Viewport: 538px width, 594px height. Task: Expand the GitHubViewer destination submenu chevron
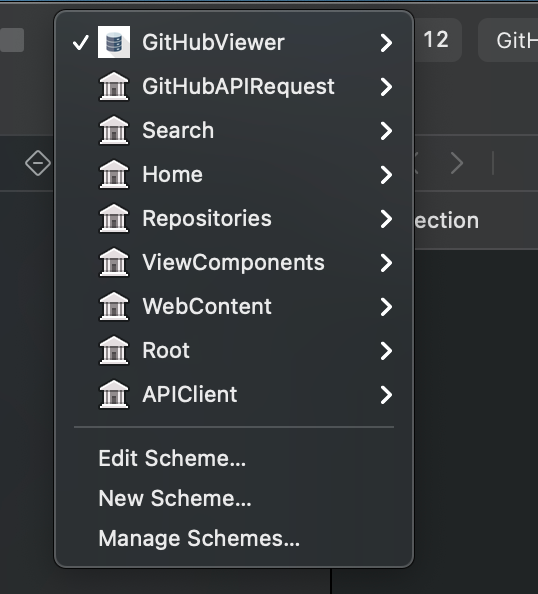click(x=386, y=43)
